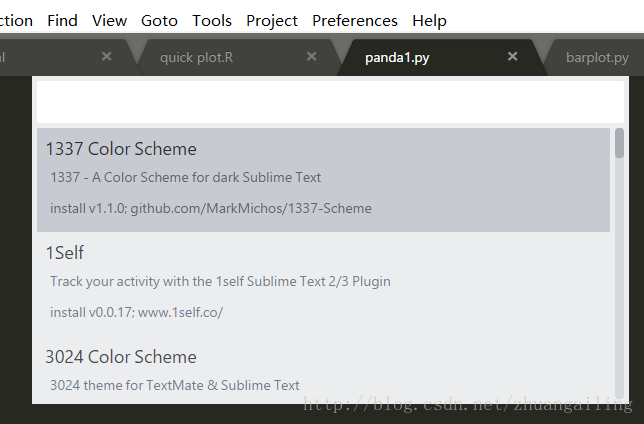Click description '1337 - A Color Scheme for dark Sublime Text'
This screenshot has width=644, height=424.
click(186, 177)
